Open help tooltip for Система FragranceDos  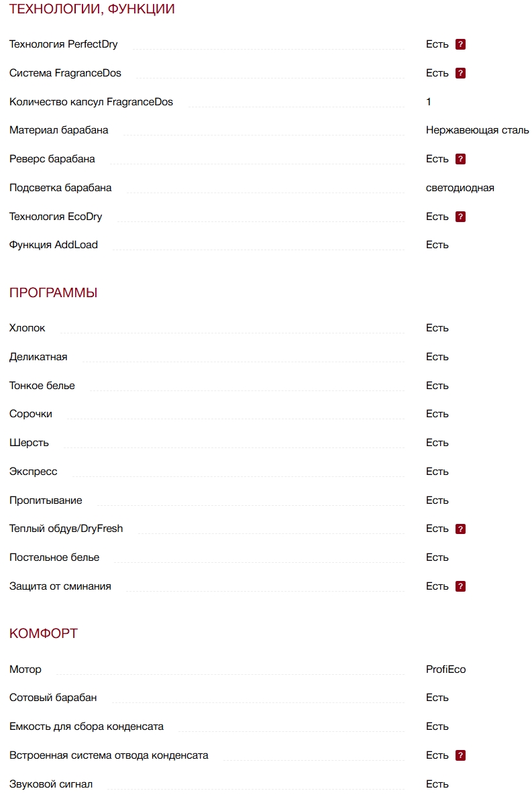[460, 73]
